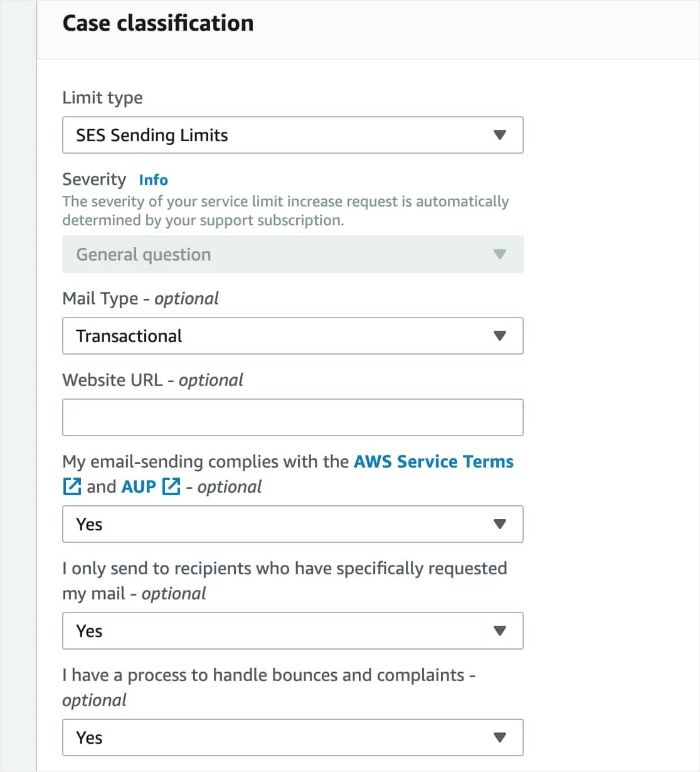Click the arrow icon on the compliance Yes dropdown
Screen dimensions: 700x772
coord(499,524)
